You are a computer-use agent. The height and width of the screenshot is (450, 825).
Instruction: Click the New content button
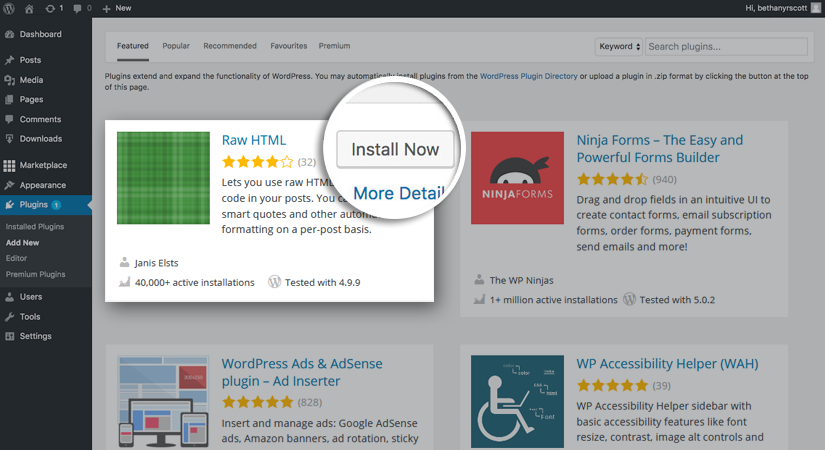click(117, 8)
